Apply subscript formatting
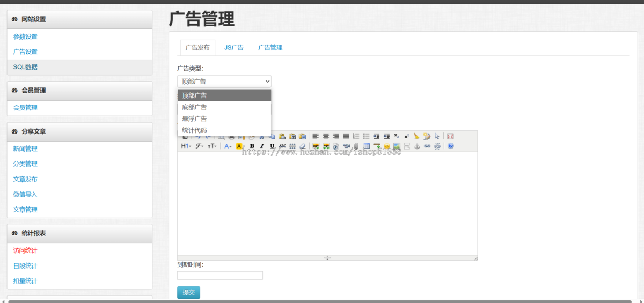Screen dimensions: 644x303 (x=397, y=136)
